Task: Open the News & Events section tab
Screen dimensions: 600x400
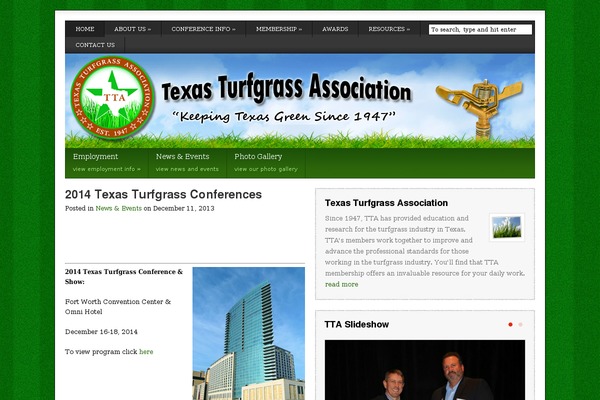Action: point(187,163)
